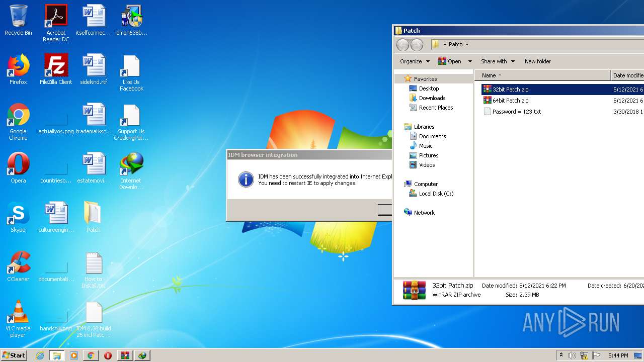Viewport: 644px width, 362px height.
Task: Select cultureengin... Word document icon
Action: click(56, 218)
